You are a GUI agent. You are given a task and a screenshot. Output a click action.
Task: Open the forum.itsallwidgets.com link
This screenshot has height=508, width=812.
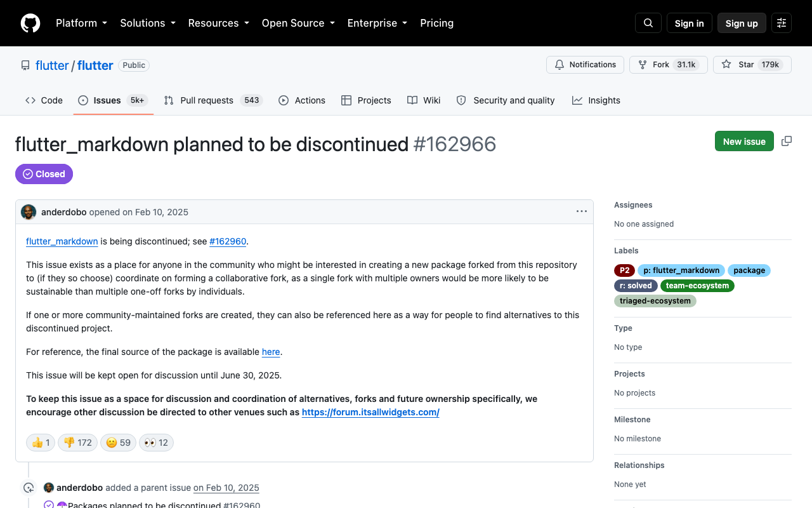[x=370, y=412]
